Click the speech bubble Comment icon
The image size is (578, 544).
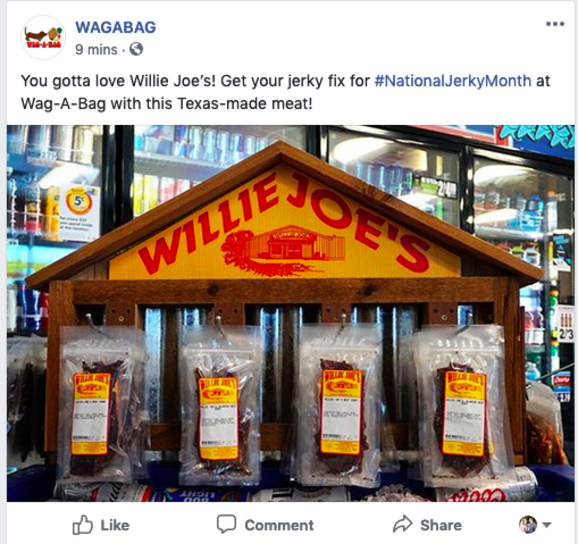click(x=226, y=524)
